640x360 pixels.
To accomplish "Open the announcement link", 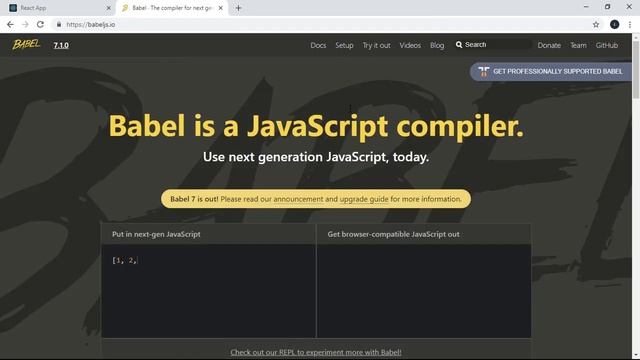I will click(298, 199).
